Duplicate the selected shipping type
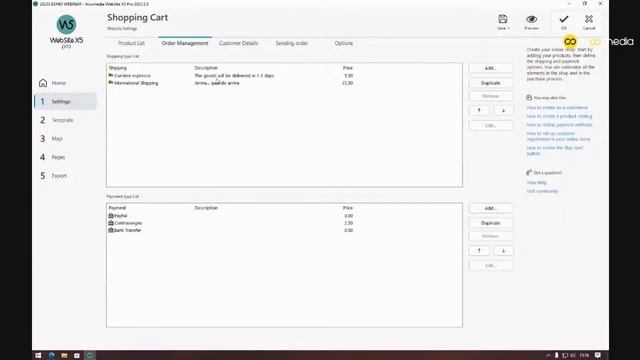Image resolution: width=640 pixels, height=360 pixels. (x=491, y=83)
